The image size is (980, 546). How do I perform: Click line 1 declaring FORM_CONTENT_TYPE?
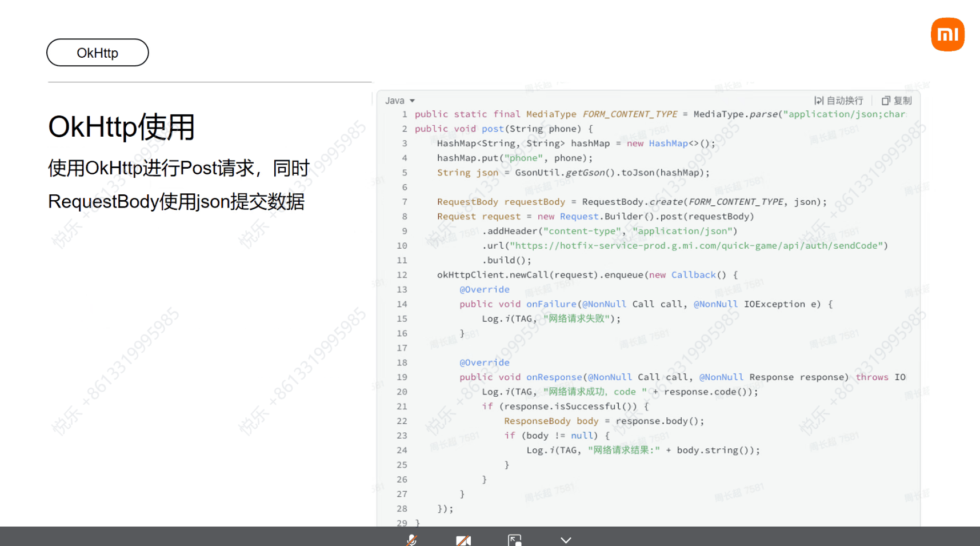tap(660, 114)
